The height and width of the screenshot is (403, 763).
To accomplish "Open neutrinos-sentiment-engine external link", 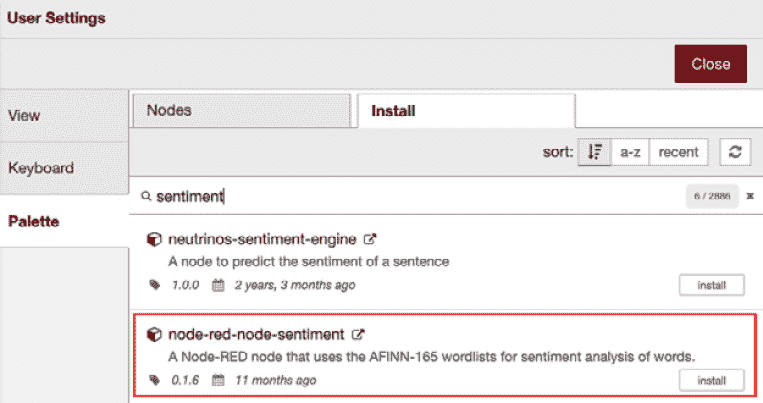I will click(370, 239).
